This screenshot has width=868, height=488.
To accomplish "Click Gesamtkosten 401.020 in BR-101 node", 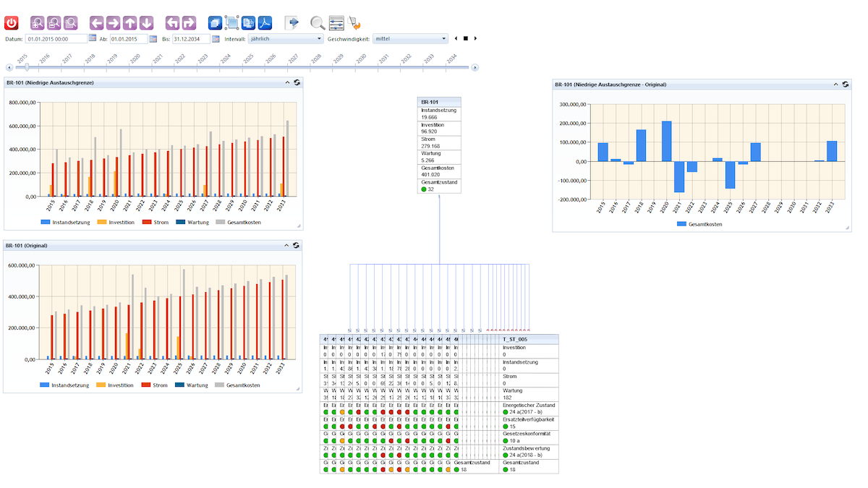I will coord(439,172).
